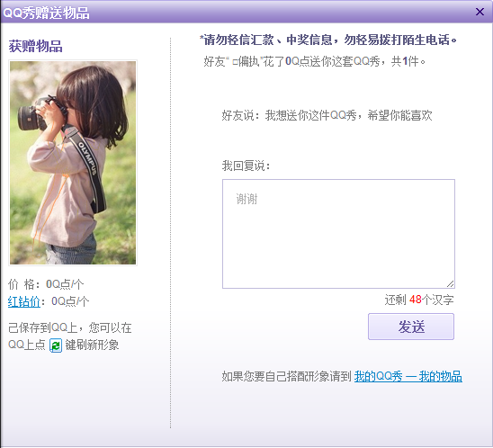Click the QQ秀赠送物品 title bar text
Viewport: 493px width, 448px height.
click(x=46, y=13)
